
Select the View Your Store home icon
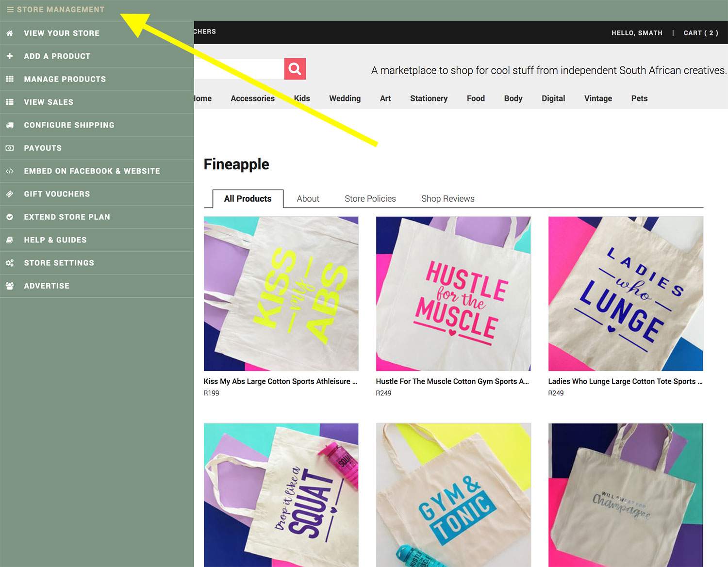pyautogui.click(x=10, y=33)
